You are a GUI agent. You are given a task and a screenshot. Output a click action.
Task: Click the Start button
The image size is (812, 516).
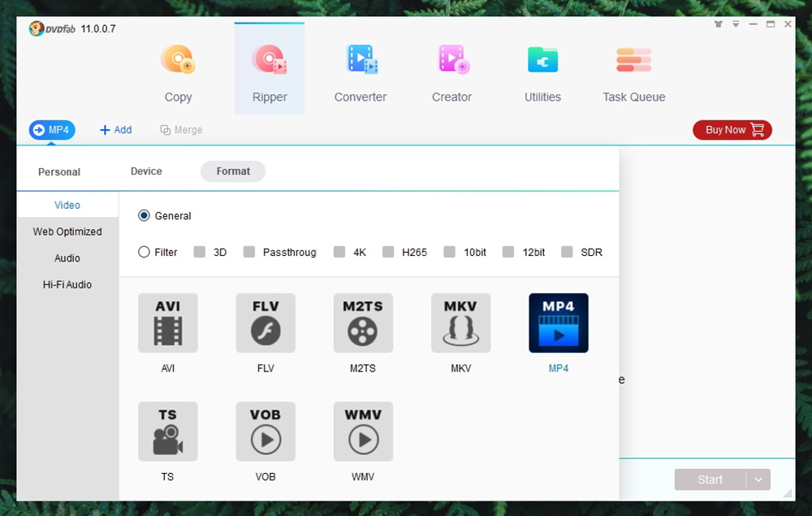[x=710, y=479]
